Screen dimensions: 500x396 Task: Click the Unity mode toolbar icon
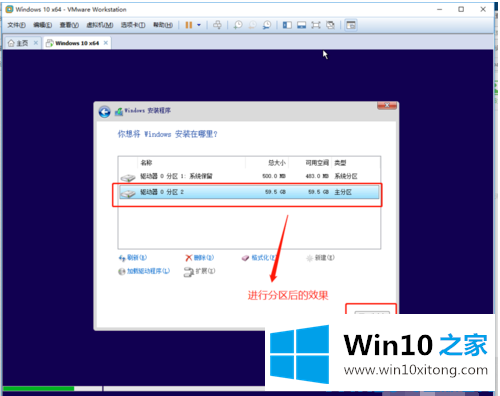pos(330,25)
